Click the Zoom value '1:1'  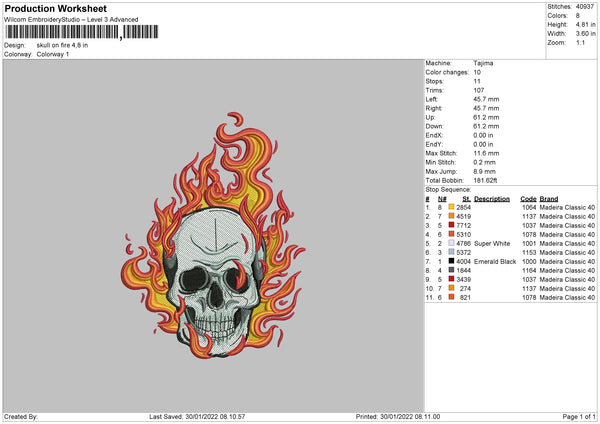(580, 42)
